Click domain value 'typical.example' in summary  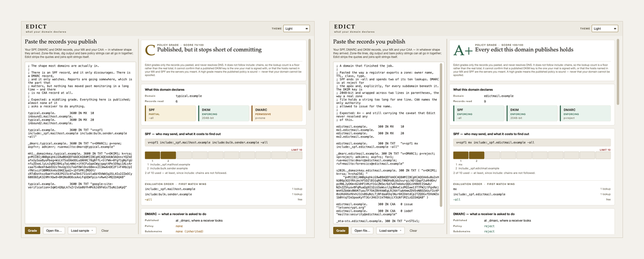point(189,96)
